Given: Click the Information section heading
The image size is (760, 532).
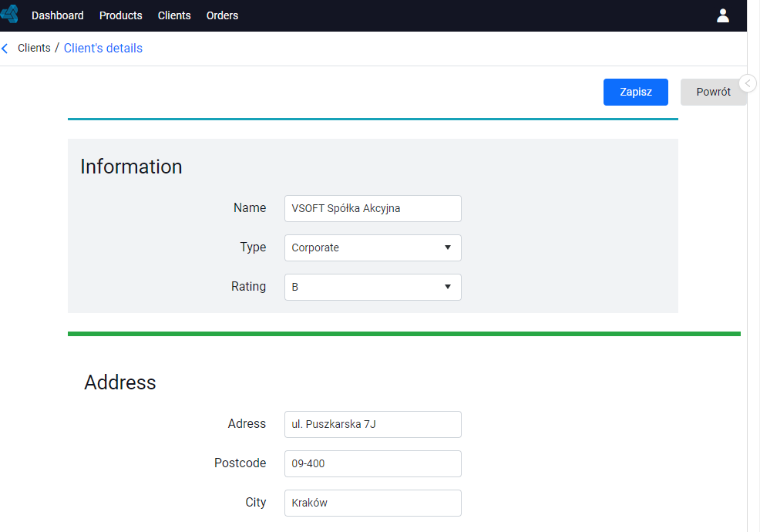Looking at the screenshot, I should tap(131, 167).
